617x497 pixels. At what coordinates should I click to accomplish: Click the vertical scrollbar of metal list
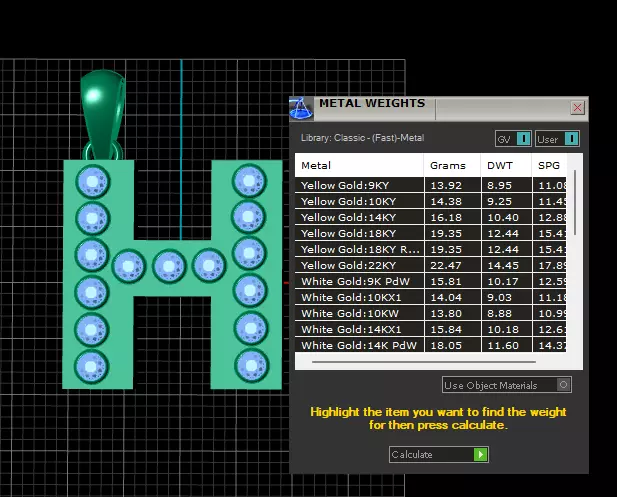click(x=575, y=203)
